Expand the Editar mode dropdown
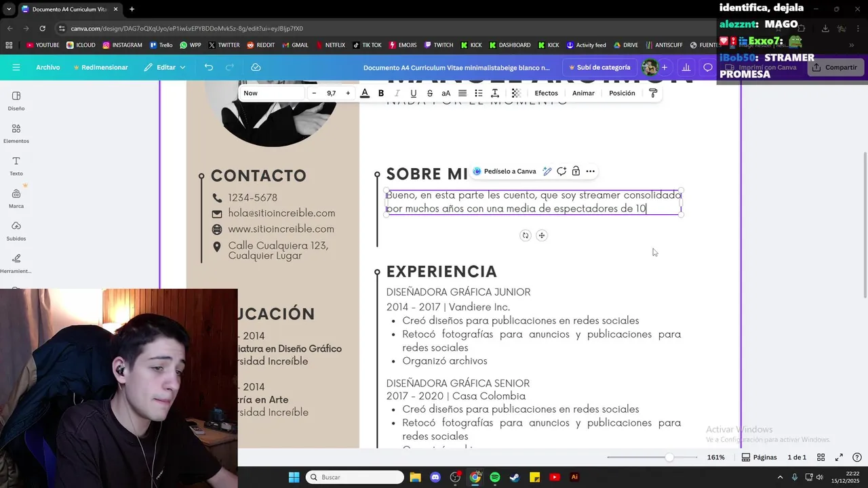This screenshot has height=488, width=868. click(x=165, y=67)
